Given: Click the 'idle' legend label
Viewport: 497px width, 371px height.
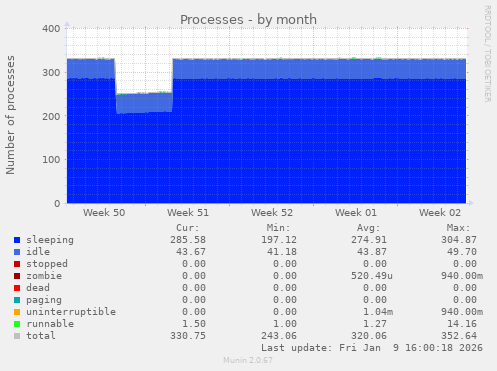Looking at the screenshot, I should [x=38, y=252].
